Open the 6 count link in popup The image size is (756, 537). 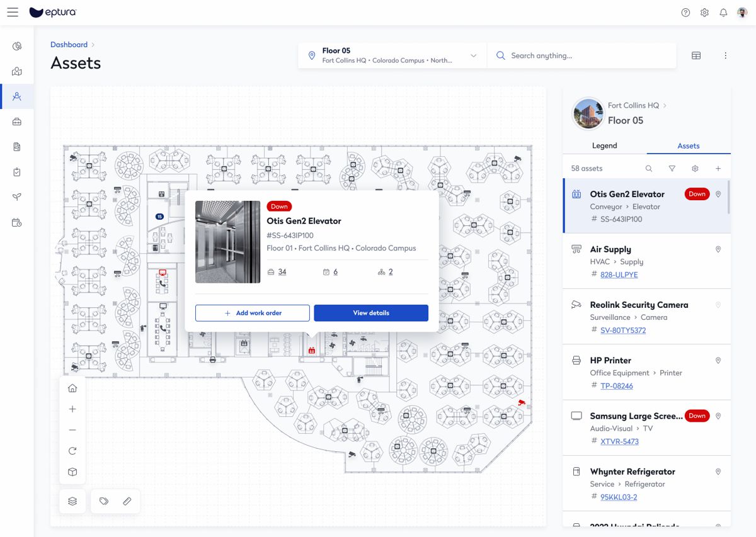coord(335,272)
